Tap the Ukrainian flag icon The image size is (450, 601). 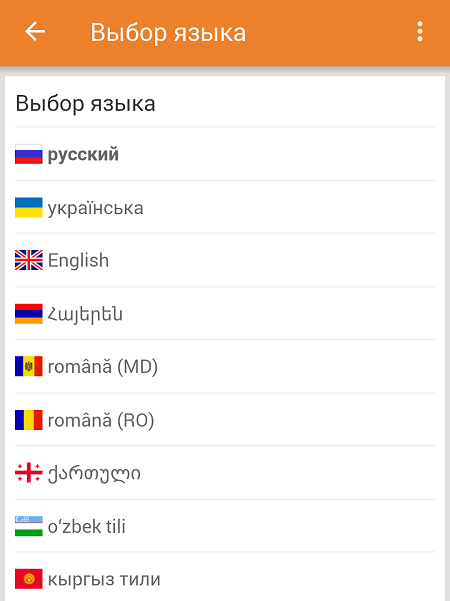pyautogui.click(x=29, y=207)
